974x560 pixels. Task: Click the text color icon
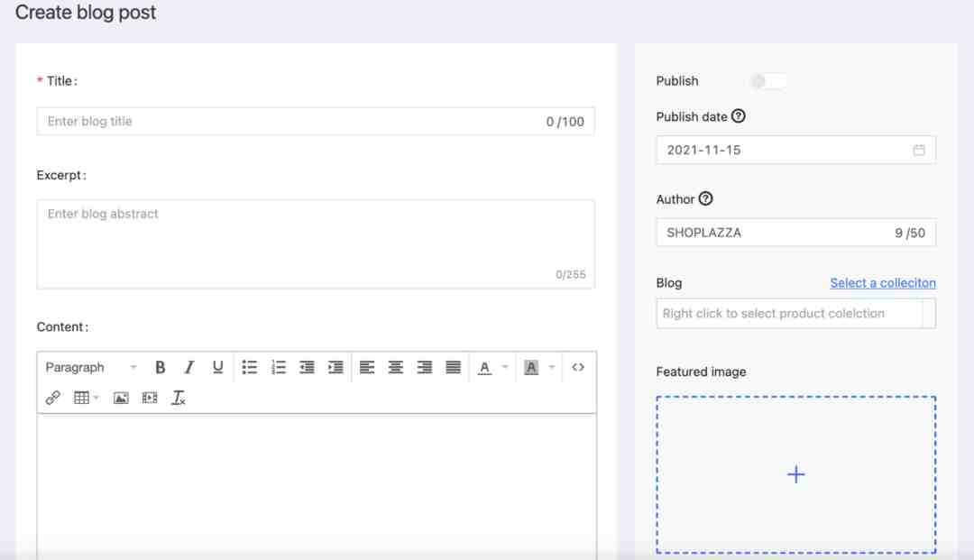coord(484,368)
